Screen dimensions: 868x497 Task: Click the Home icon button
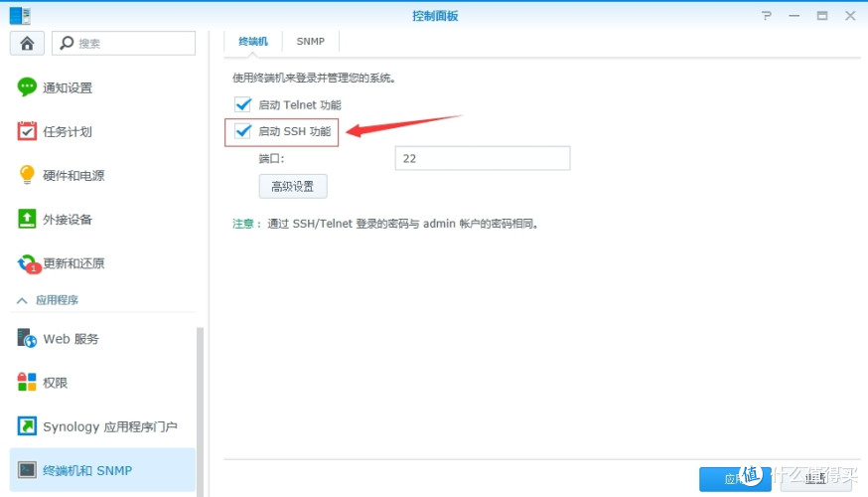click(27, 43)
